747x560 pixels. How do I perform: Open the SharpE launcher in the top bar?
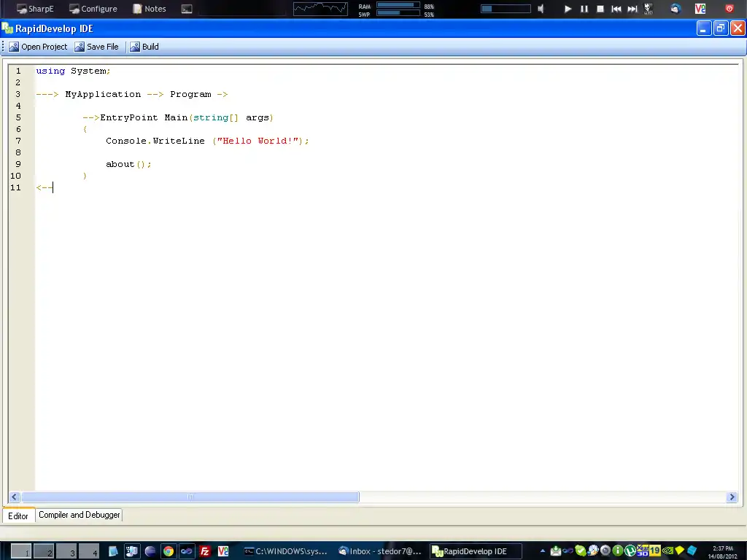click(35, 9)
